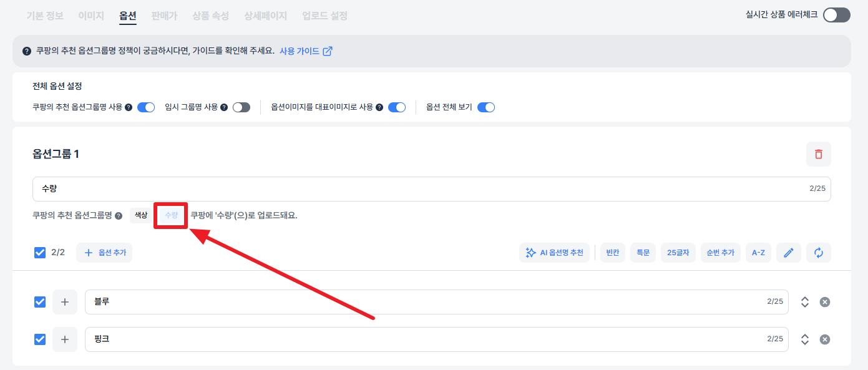
Task: Click the 옵션 추가 button
Action: 104,253
